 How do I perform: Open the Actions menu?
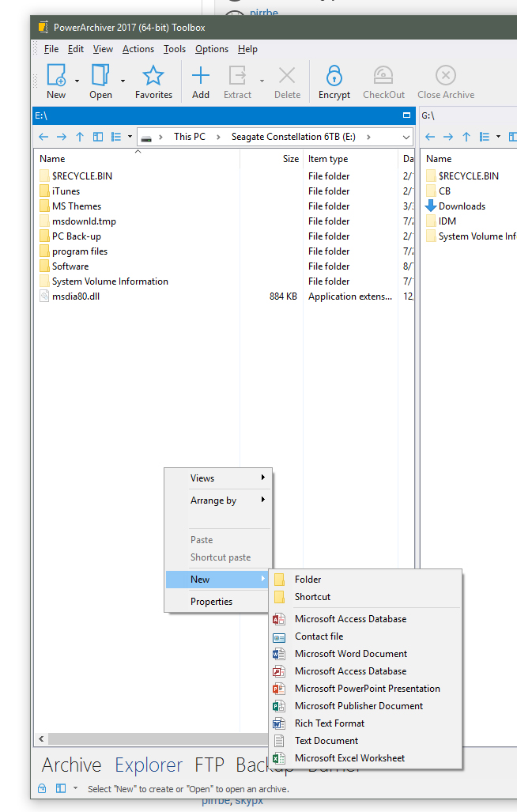(x=138, y=49)
